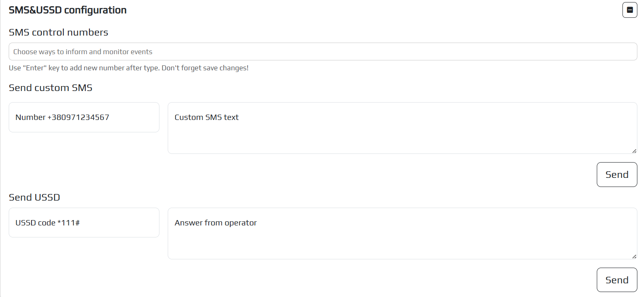Click the SMS&USSD configuration title
The width and height of the screenshot is (644, 297).
(68, 10)
